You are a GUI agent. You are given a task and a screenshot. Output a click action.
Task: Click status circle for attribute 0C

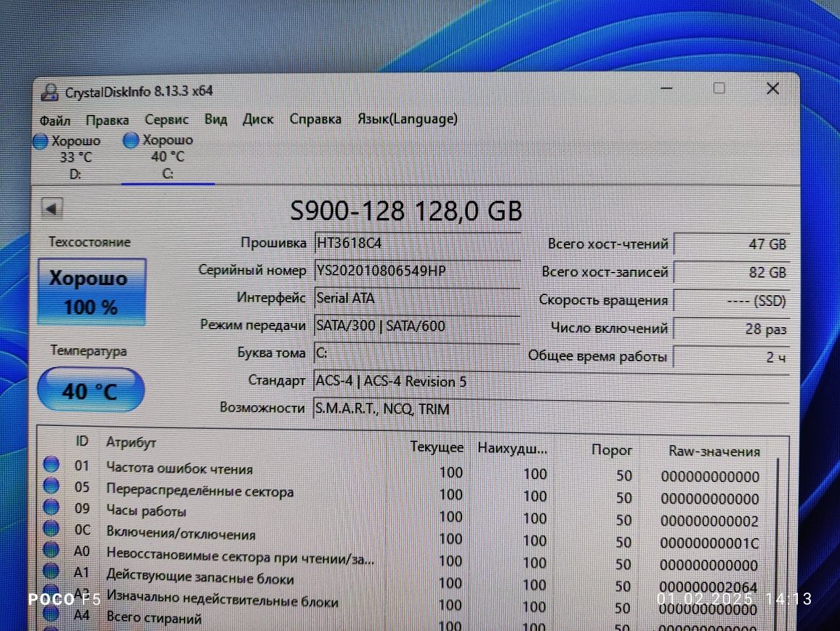(x=52, y=528)
